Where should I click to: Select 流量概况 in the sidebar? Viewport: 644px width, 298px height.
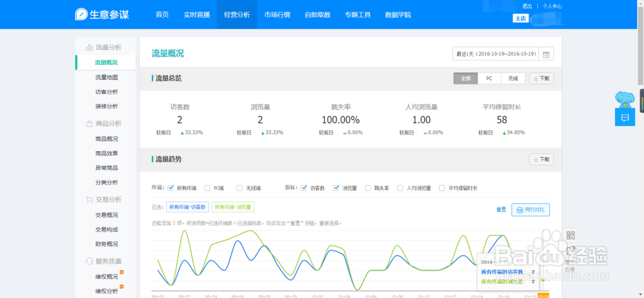point(106,62)
